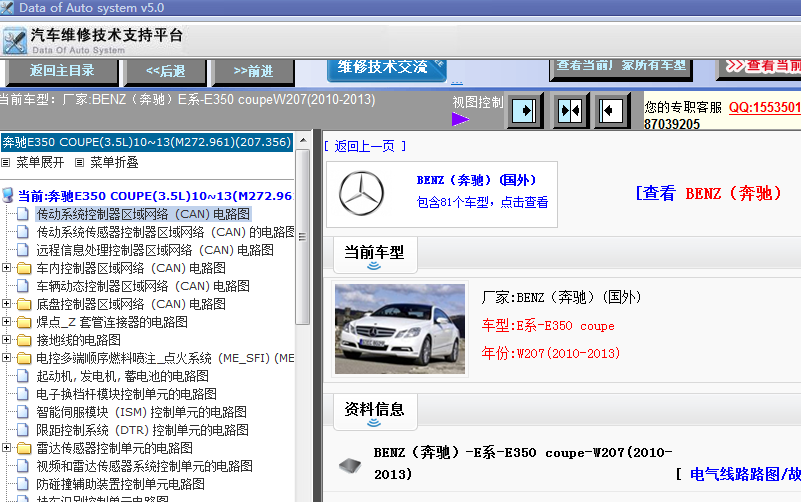This screenshot has width=801, height=502.
Task: Click 包含81个车型，点击查看 link
Action: [482, 202]
